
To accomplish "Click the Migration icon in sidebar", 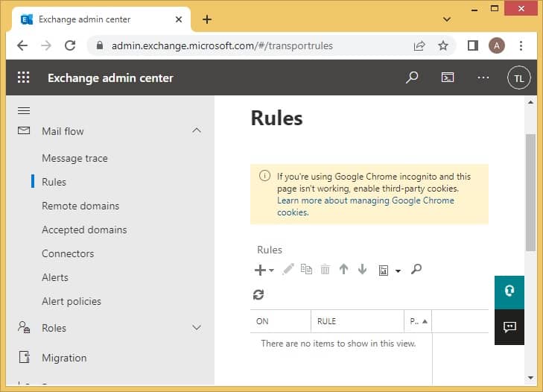I will click(25, 357).
